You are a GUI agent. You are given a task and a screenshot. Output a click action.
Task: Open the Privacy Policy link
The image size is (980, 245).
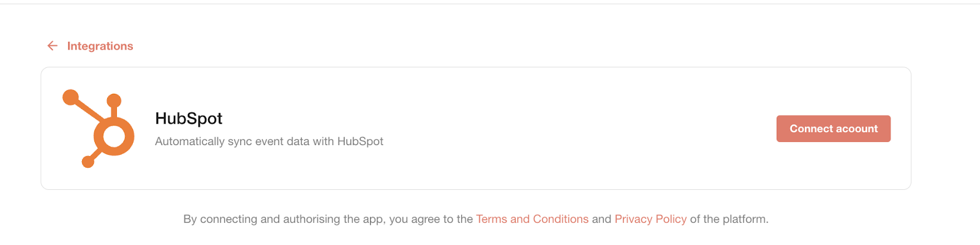pos(650,219)
